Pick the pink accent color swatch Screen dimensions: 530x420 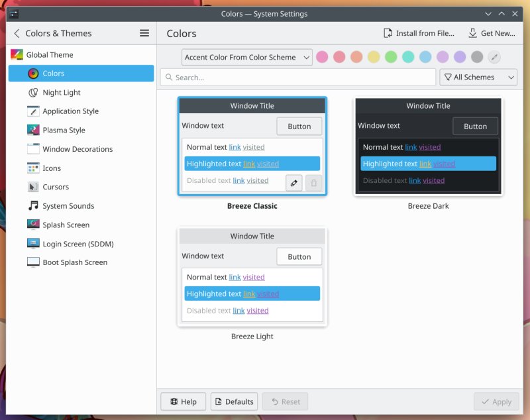coord(322,58)
